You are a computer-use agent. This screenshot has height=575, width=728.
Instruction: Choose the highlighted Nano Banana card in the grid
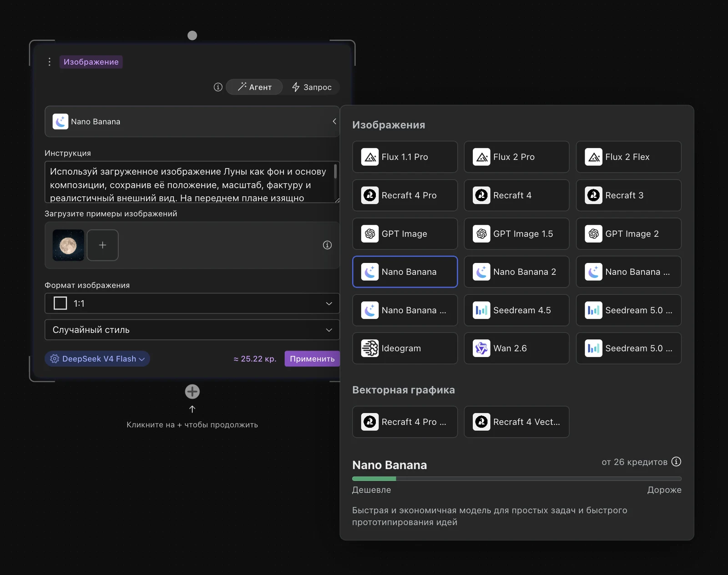click(405, 272)
